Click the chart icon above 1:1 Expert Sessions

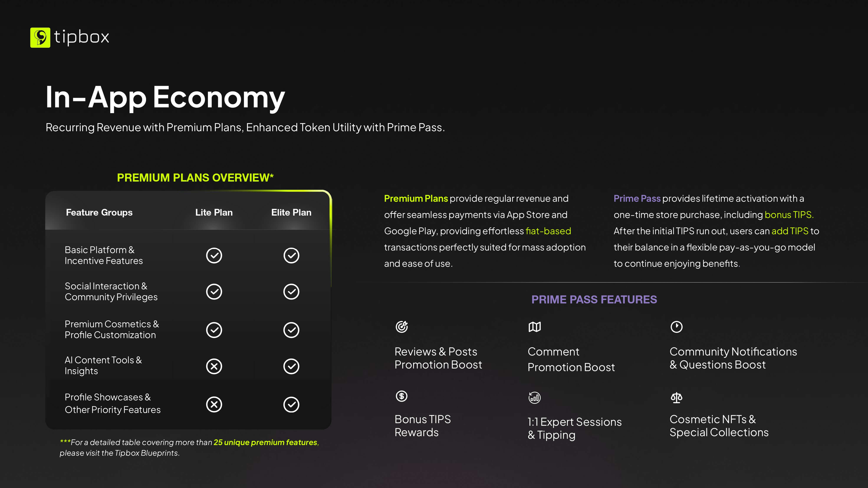coord(534,398)
